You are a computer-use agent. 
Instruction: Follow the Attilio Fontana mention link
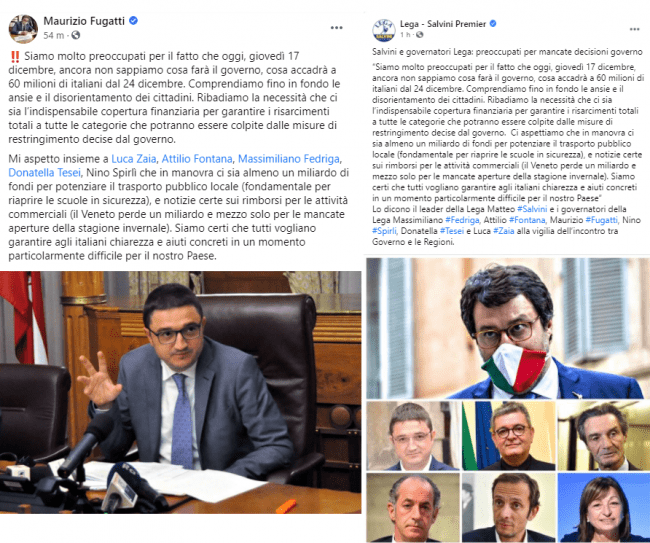pos(197,159)
